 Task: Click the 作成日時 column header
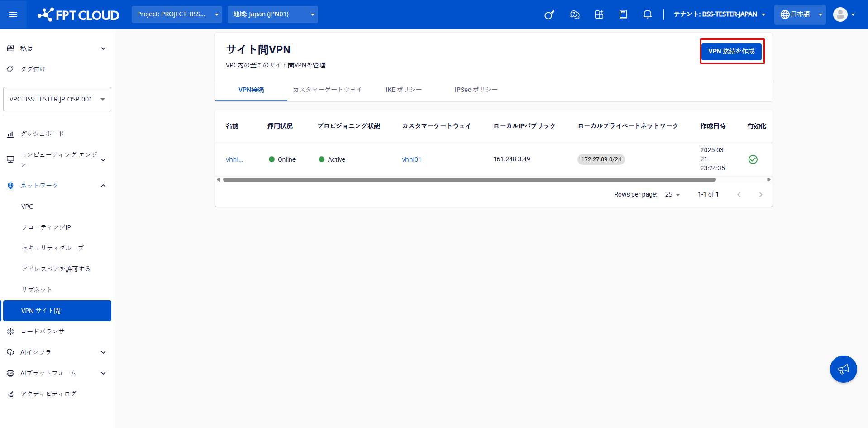713,126
